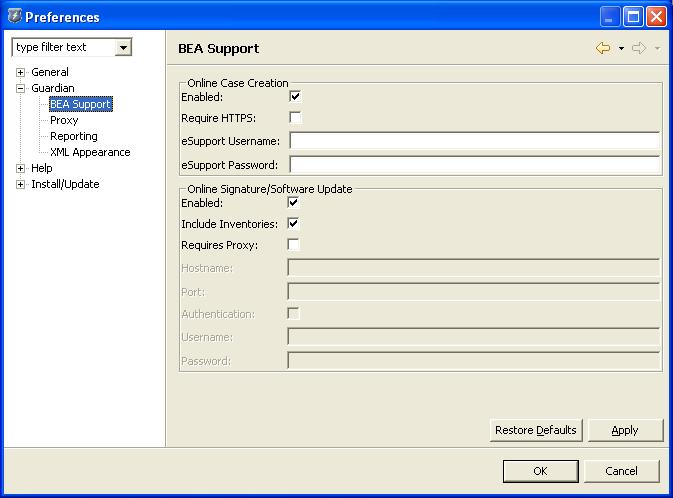Check the Require HTTPS checkbox
673x498 pixels.
(294, 118)
